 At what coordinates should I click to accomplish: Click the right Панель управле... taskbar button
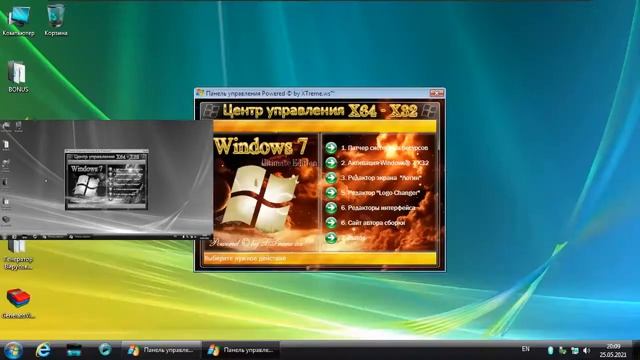pyautogui.click(x=241, y=350)
